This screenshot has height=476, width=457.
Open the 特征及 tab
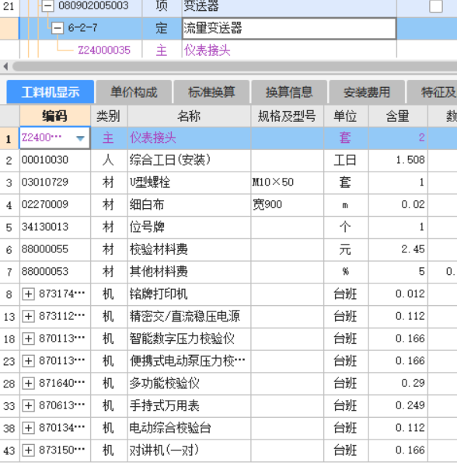(x=432, y=92)
